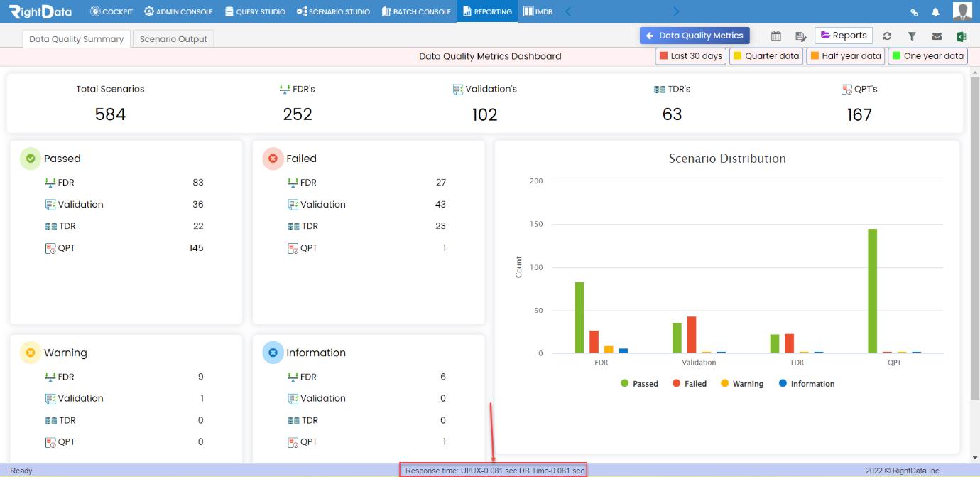Click the vertical page scrollbar
This screenshot has height=477, width=980.
(974, 235)
